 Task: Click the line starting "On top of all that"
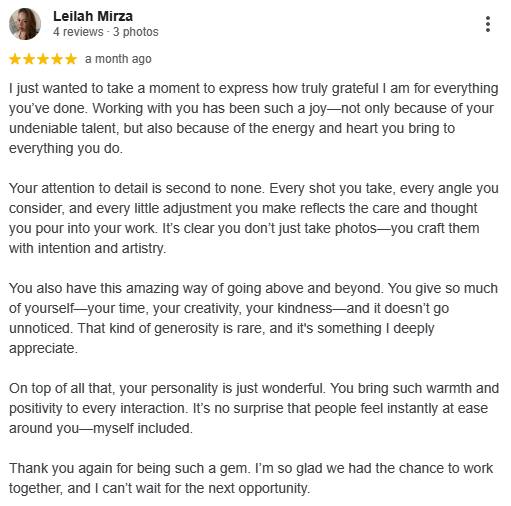tap(254, 389)
